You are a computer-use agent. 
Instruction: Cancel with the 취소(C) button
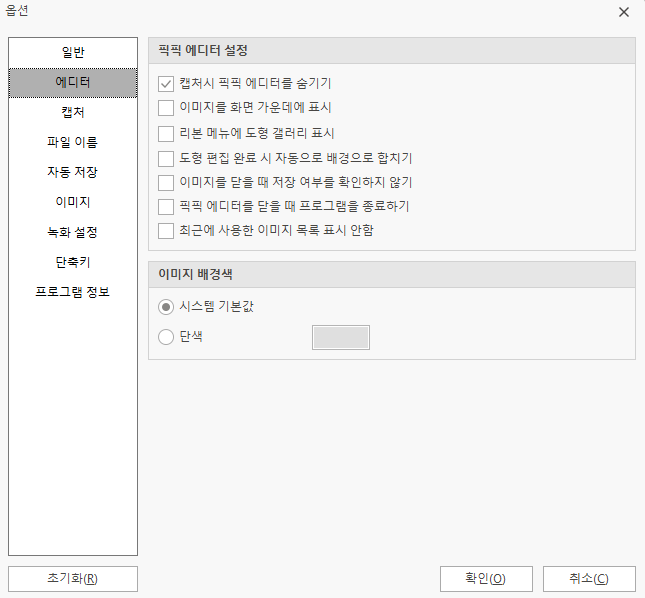[589, 579]
